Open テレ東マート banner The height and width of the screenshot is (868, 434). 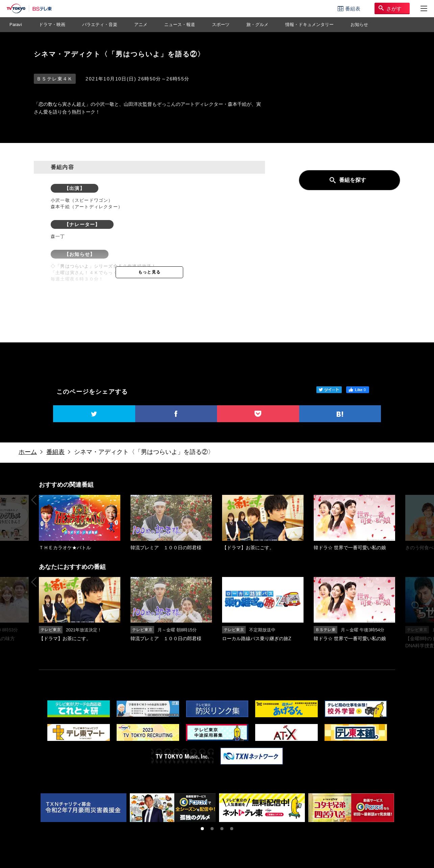pyautogui.click(x=78, y=732)
